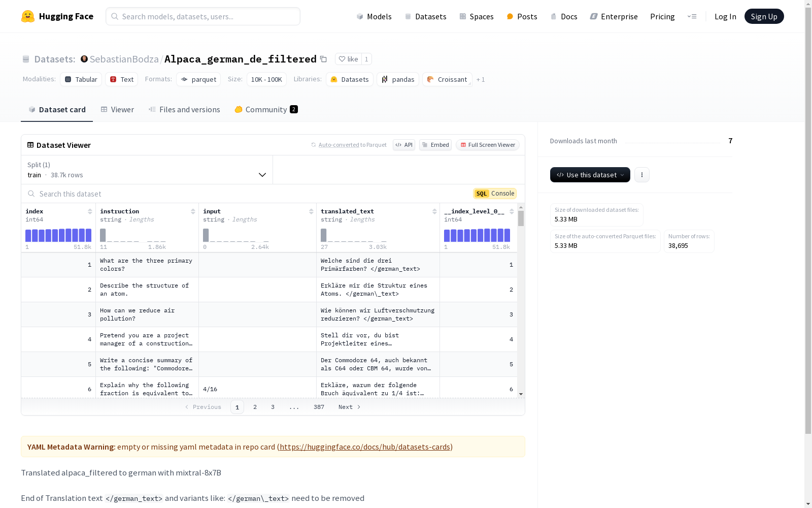Click the __index_level_0__ histogram
The width and height of the screenshot is (812, 508).
click(x=477, y=235)
